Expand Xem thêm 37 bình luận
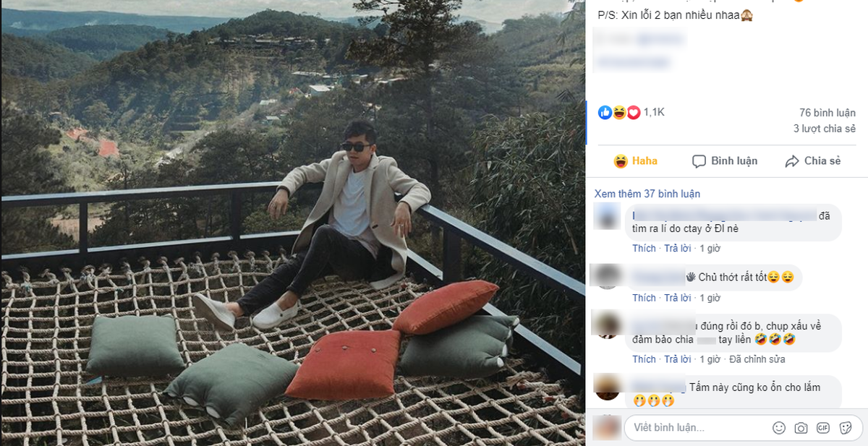 (647, 194)
